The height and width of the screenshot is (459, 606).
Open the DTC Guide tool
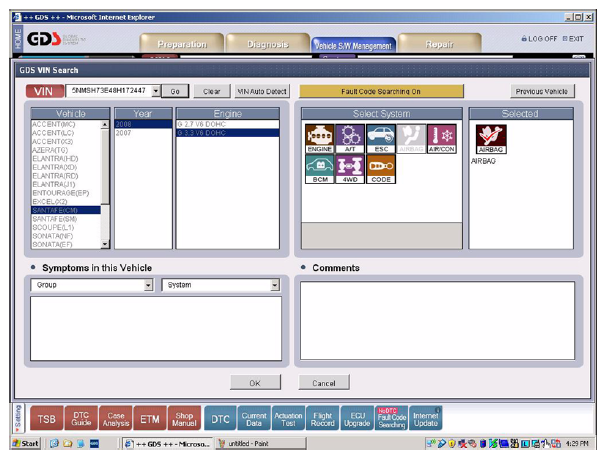pos(81,419)
